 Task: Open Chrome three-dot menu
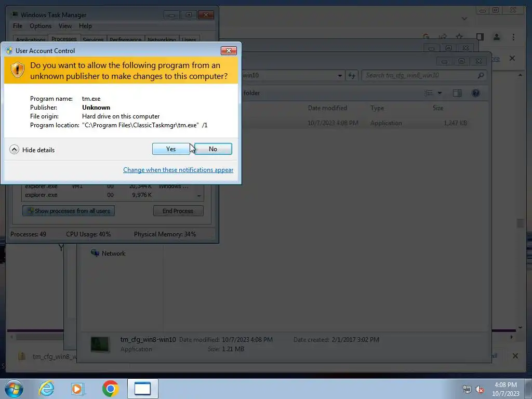point(513,37)
